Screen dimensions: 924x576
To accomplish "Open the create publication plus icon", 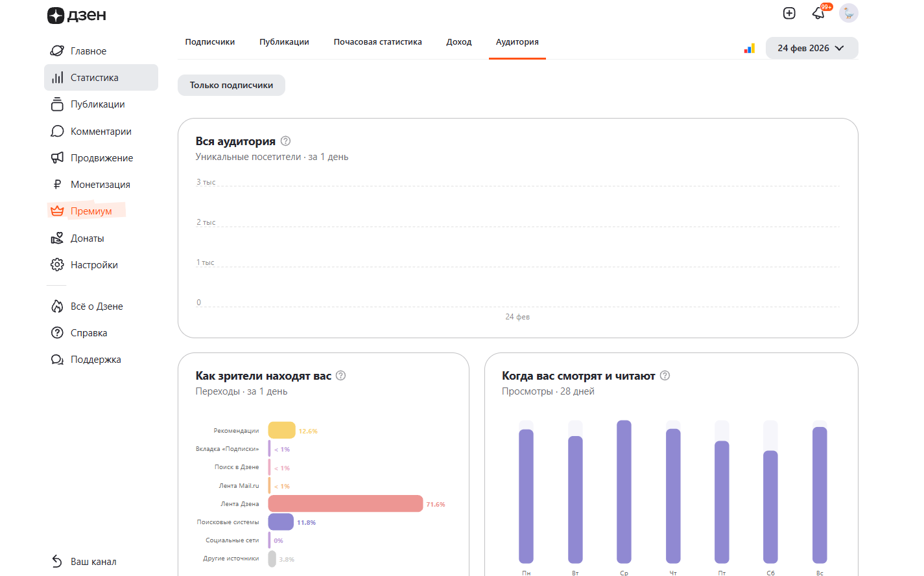I will click(x=789, y=13).
